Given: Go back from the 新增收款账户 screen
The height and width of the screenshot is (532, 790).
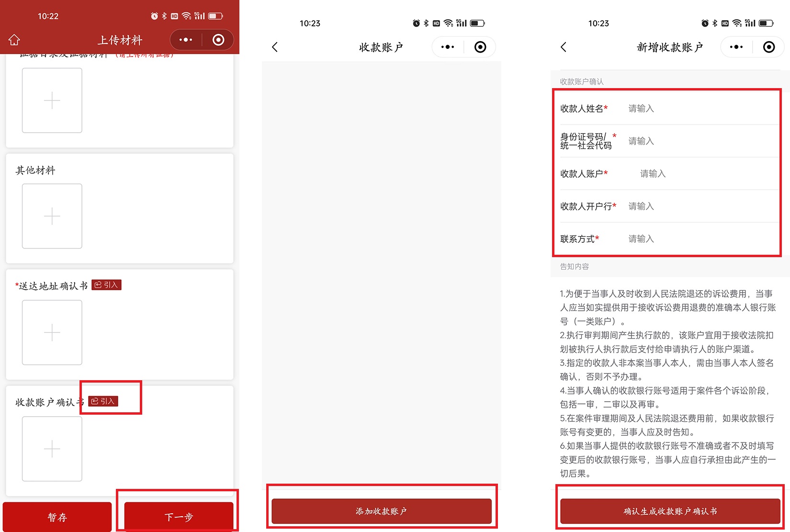Looking at the screenshot, I should (x=564, y=47).
